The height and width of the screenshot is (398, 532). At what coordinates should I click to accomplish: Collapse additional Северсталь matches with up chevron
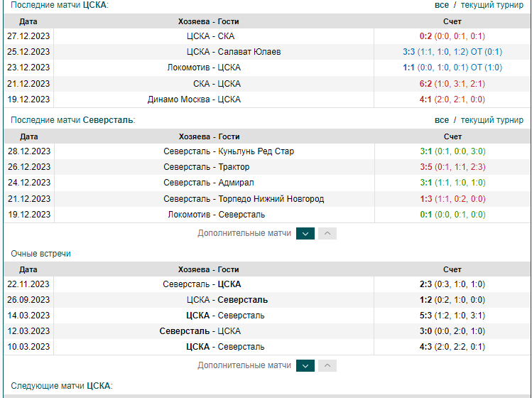click(327, 234)
